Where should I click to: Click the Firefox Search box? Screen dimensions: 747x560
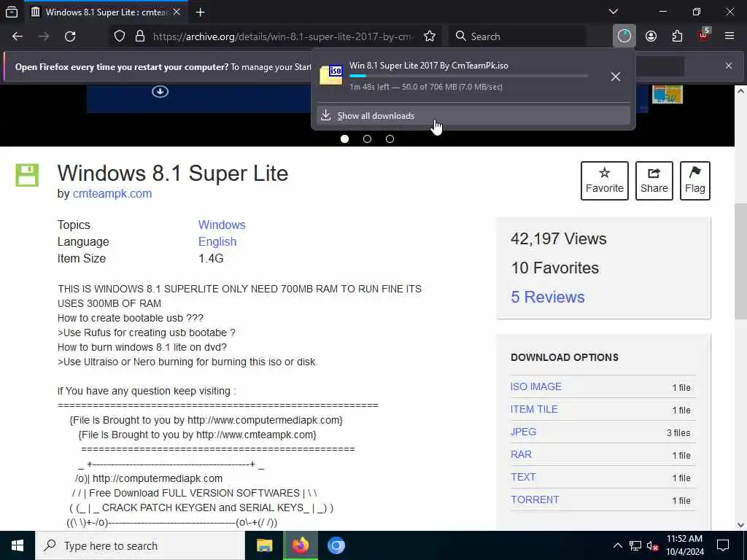(517, 36)
